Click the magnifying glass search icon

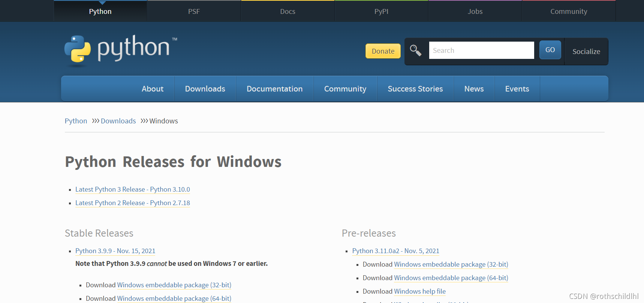415,50
